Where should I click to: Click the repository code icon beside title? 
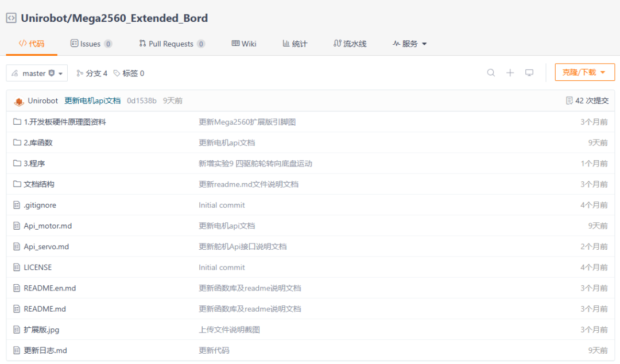[x=11, y=18]
